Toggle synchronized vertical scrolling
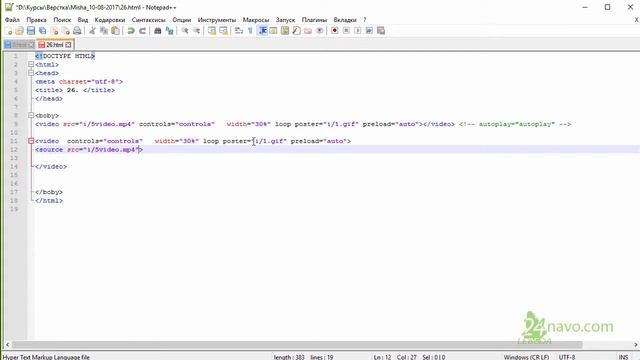 [212, 31]
